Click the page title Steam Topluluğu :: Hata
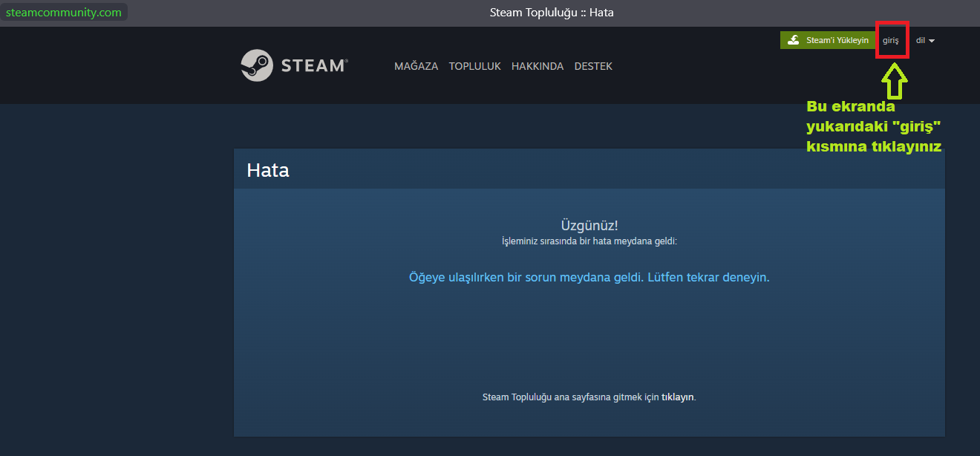The height and width of the screenshot is (456, 980). [x=552, y=13]
